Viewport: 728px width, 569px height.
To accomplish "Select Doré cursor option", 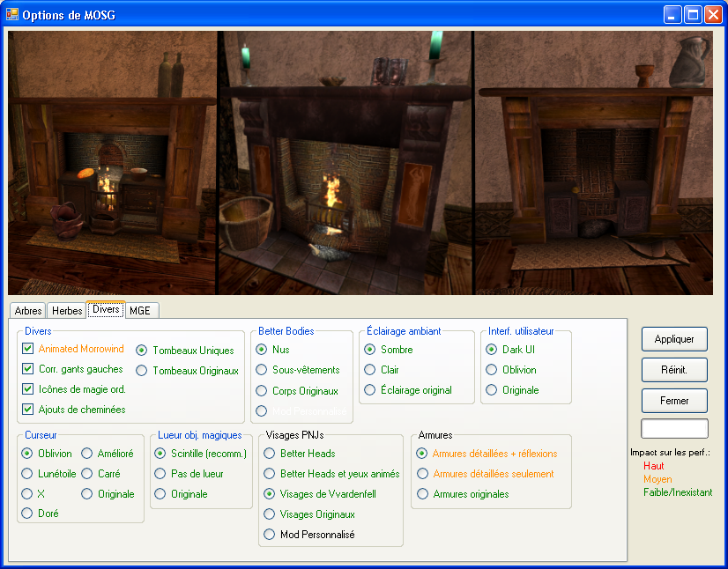I will click(x=27, y=513).
